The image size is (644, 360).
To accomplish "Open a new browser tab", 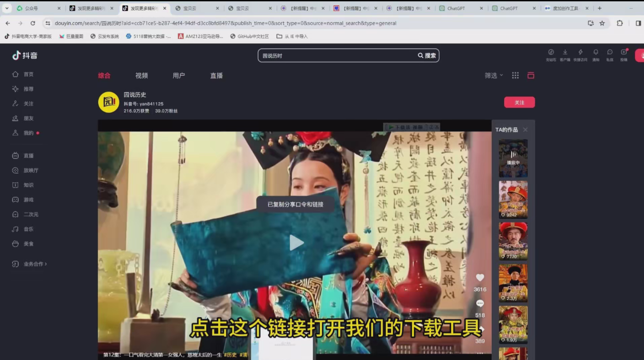I will (600, 8).
